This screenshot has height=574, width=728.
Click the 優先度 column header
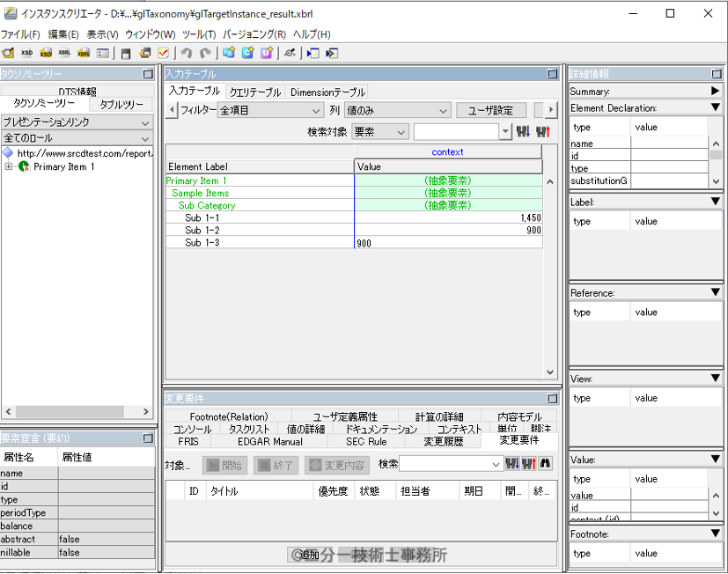333,491
